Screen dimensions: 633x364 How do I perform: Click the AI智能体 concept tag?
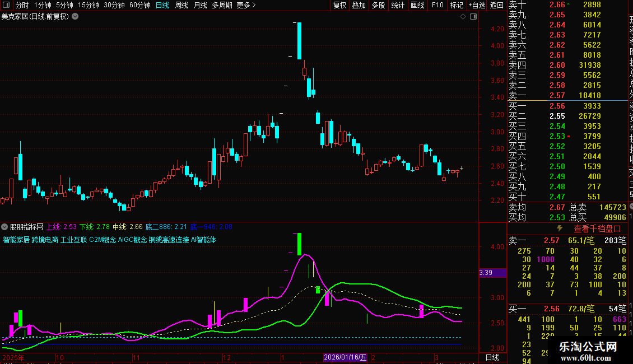pos(203,240)
